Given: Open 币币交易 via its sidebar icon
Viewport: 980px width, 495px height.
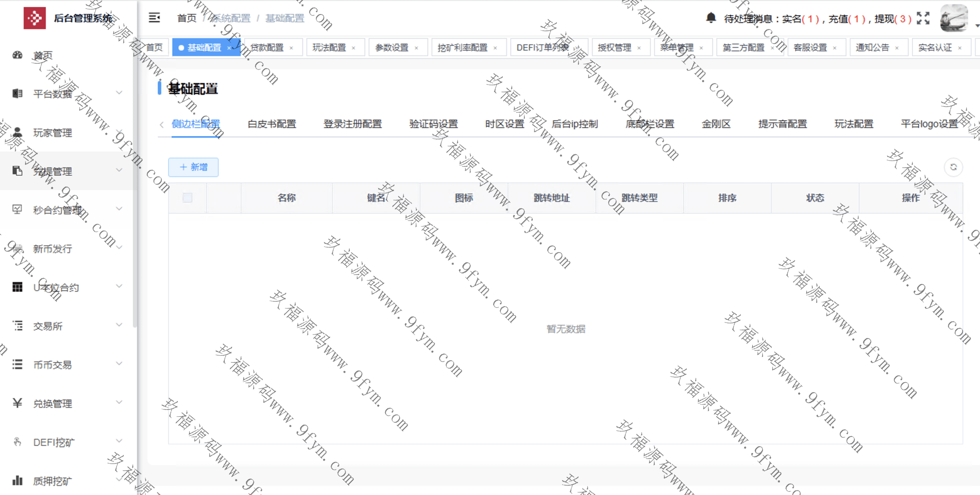Looking at the screenshot, I should (17, 365).
